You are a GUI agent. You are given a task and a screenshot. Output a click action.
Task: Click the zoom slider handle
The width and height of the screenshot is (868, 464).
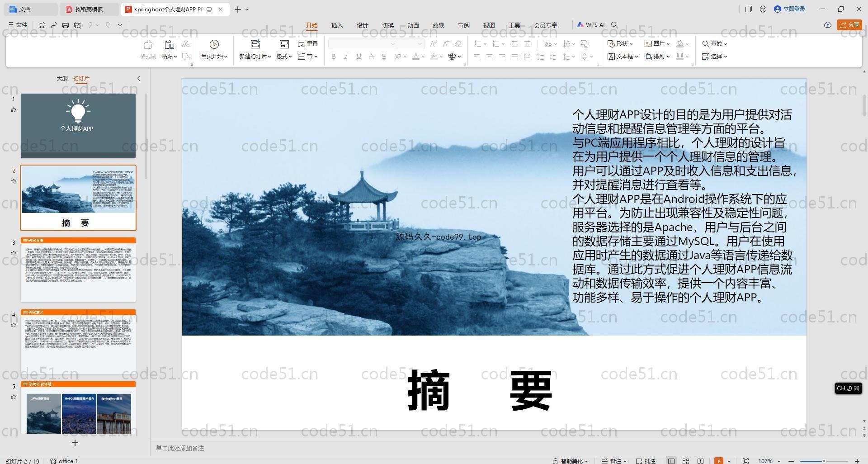point(824,461)
